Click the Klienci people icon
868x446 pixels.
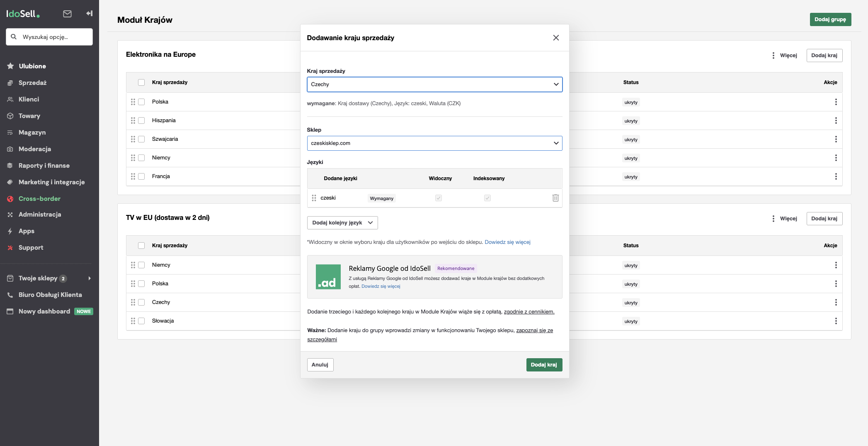point(10,99)
